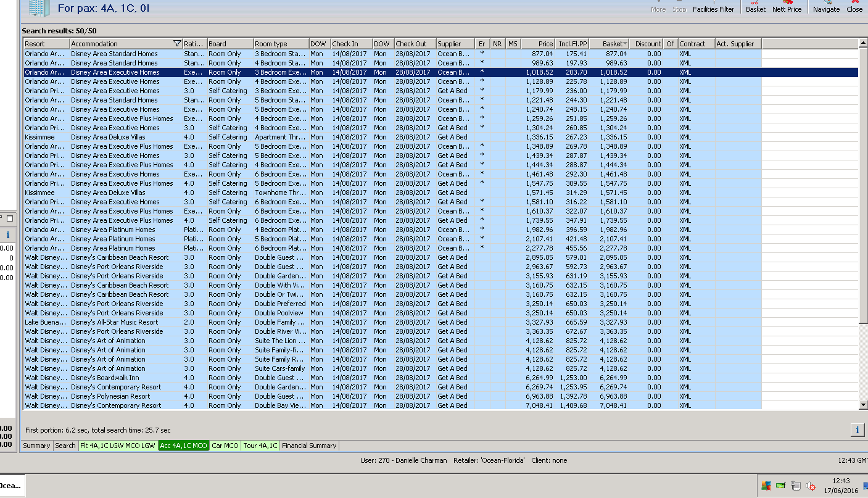Viewport: 868px width, 498px height.
Task: Click the filter icon in the Accommodation column header
Action: (178, 44)
